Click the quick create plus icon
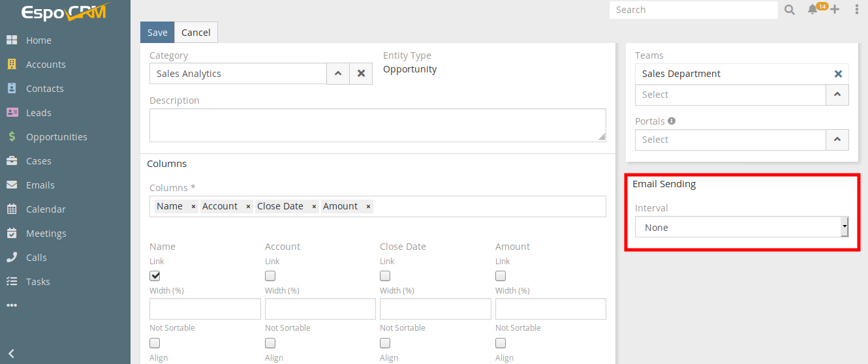 835,10
